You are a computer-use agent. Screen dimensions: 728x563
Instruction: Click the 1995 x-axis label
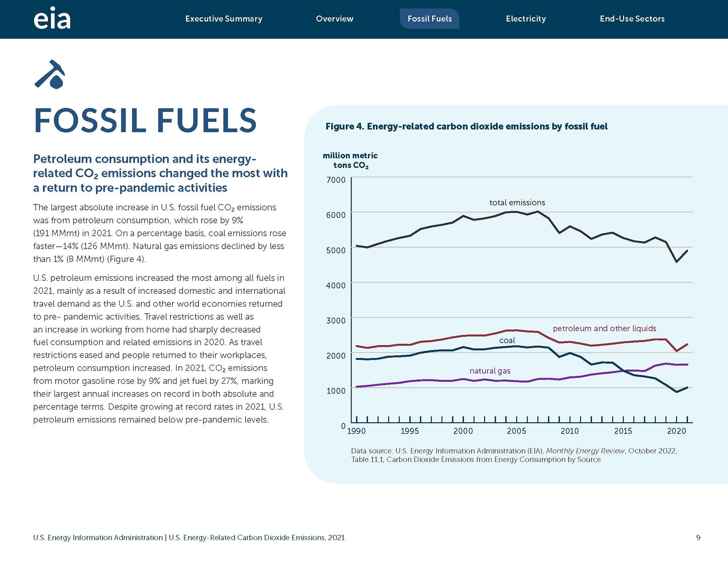410,431
